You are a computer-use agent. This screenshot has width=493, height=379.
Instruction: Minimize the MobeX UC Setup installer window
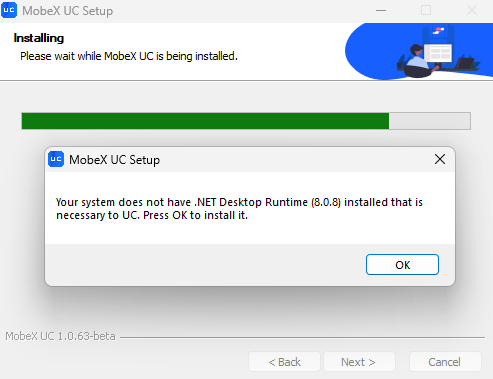tap(381, 10)
